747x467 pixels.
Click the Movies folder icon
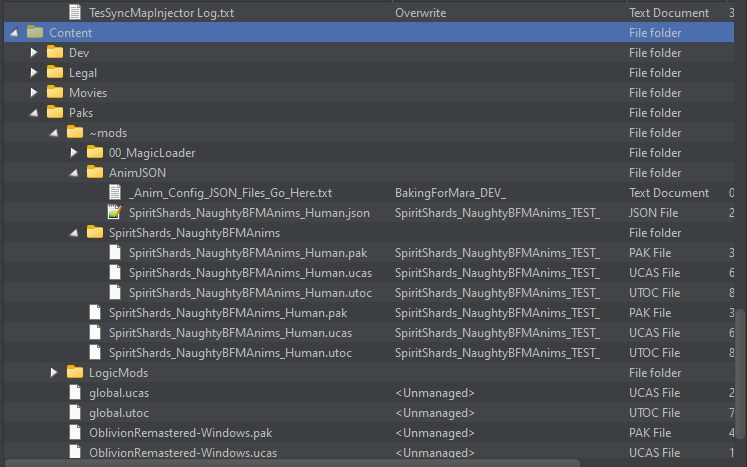click(55, 93)
